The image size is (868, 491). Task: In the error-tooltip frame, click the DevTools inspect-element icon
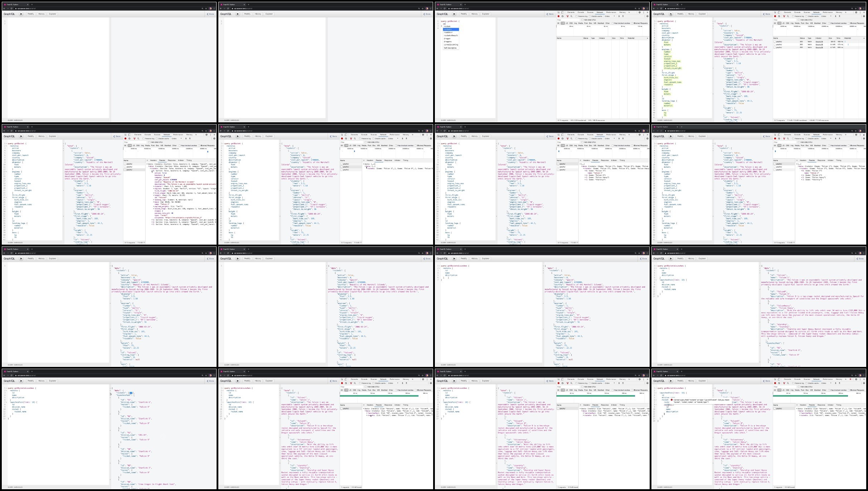(x=775, y=379)
